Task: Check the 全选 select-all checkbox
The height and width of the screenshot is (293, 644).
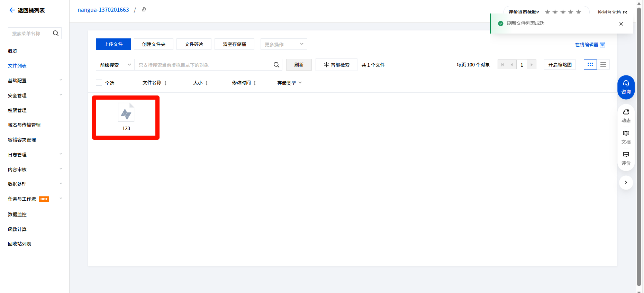Action: (99, 83)
